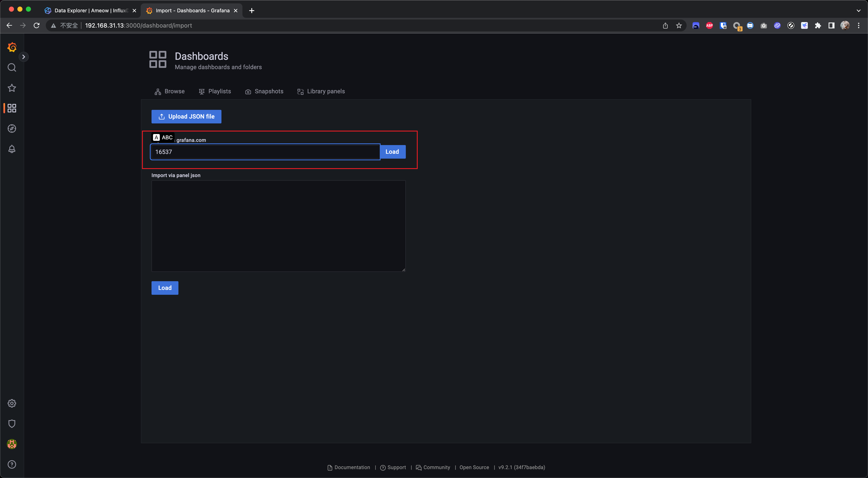Image resolution: width=868 pixels, height=478 pixels.
Task: Expand the sidebar navigation chevron
Action: [24, 57]
